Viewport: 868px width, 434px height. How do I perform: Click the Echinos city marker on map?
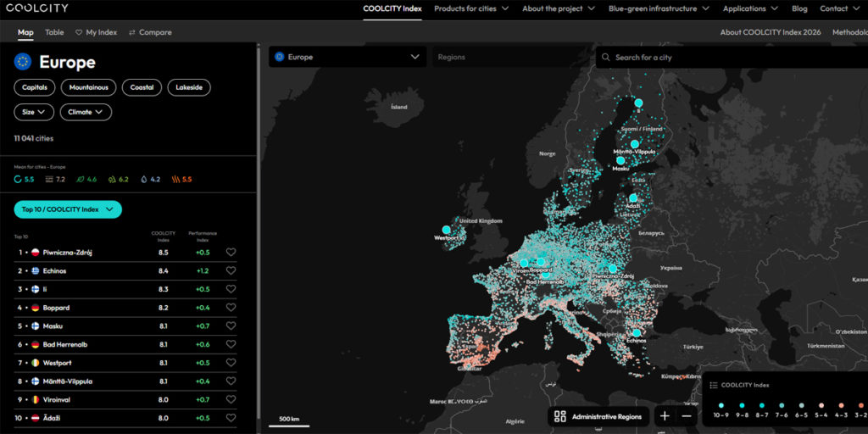(637, 332)
